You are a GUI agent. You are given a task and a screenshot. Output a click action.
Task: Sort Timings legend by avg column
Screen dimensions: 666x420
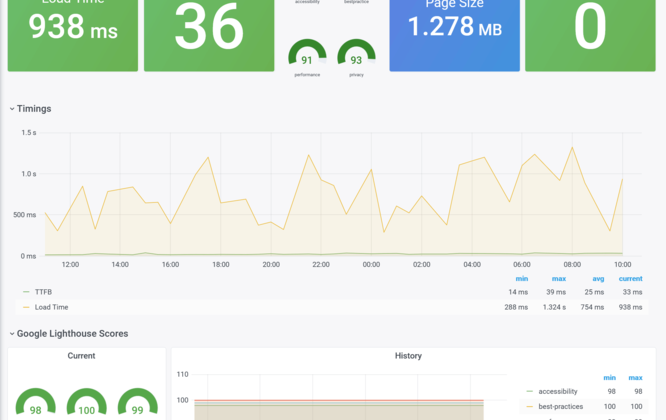(x=597, y=278)
